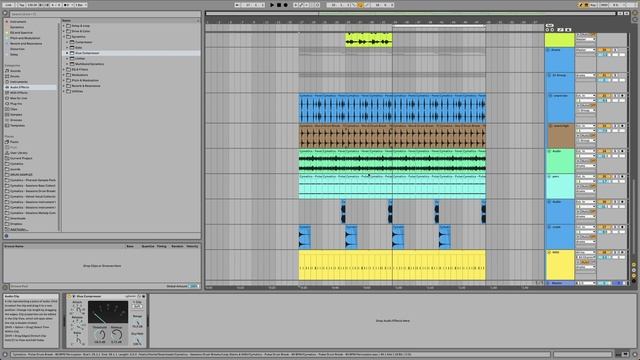The width and height of the screenshot is (640, 360).
Task: Click the arrangement overview bar
Action: tap(410, 13)
